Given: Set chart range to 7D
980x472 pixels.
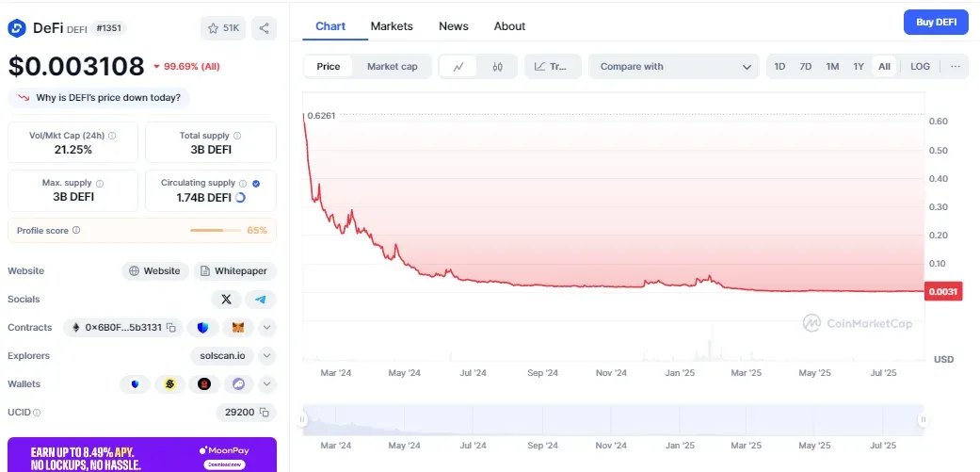Looking at the screenshot, I should [x=806, y=67].
